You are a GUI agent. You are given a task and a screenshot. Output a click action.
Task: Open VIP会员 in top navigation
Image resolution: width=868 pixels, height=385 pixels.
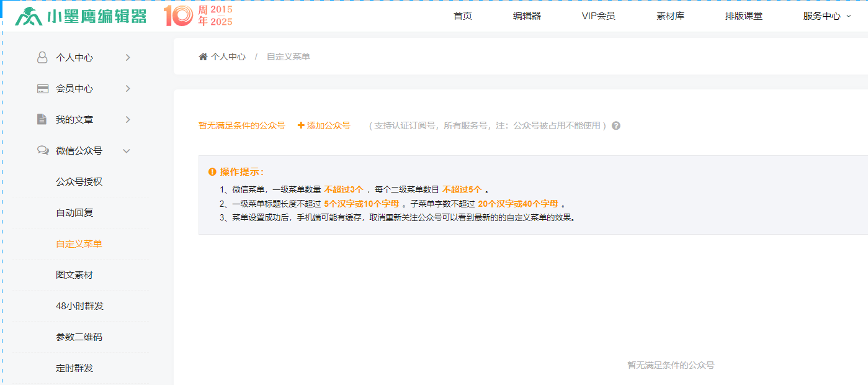tap(598, 16)
